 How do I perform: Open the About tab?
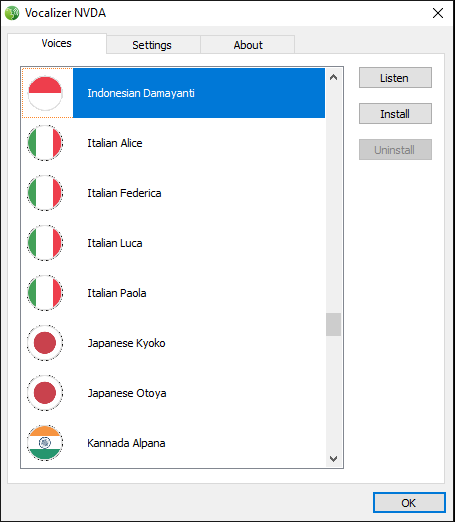tap(248, 45)
